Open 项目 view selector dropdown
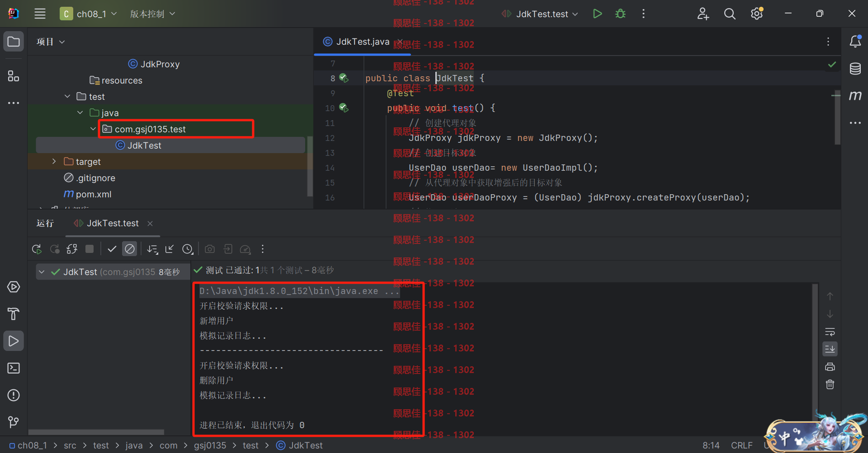Viewport: 868px width, 453px height. coord(51,42)
